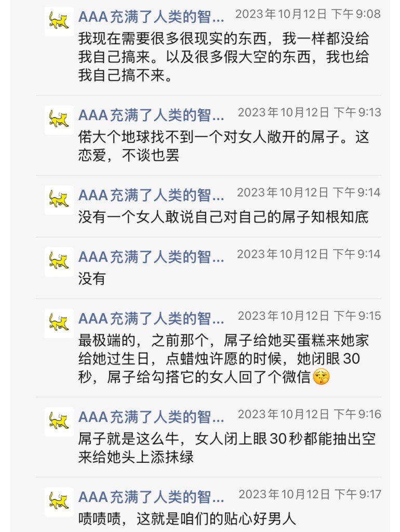The height and width of the screenshot is (532, 400).
Task: Open the avatar next to the 9:13 message
Action: tap(59, 120)
